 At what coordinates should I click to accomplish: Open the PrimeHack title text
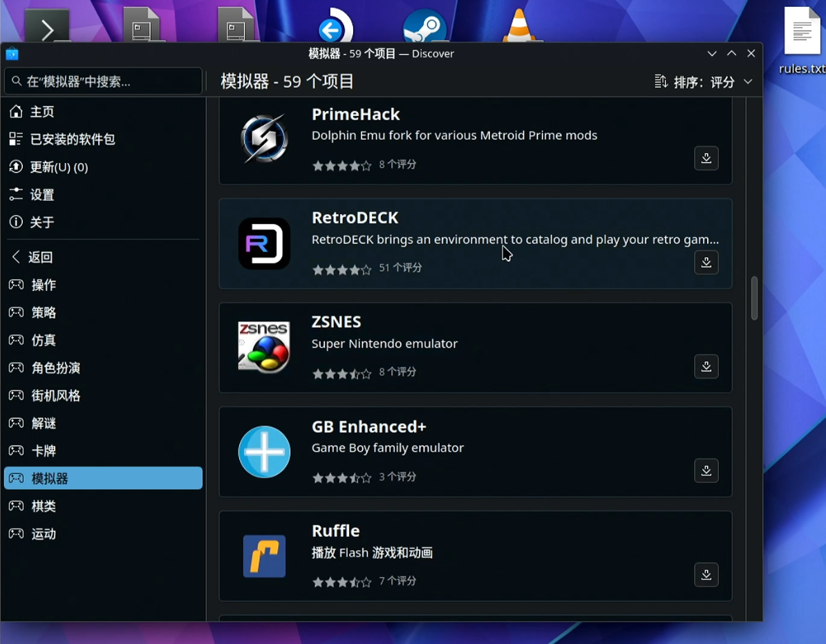click(355, 114)
